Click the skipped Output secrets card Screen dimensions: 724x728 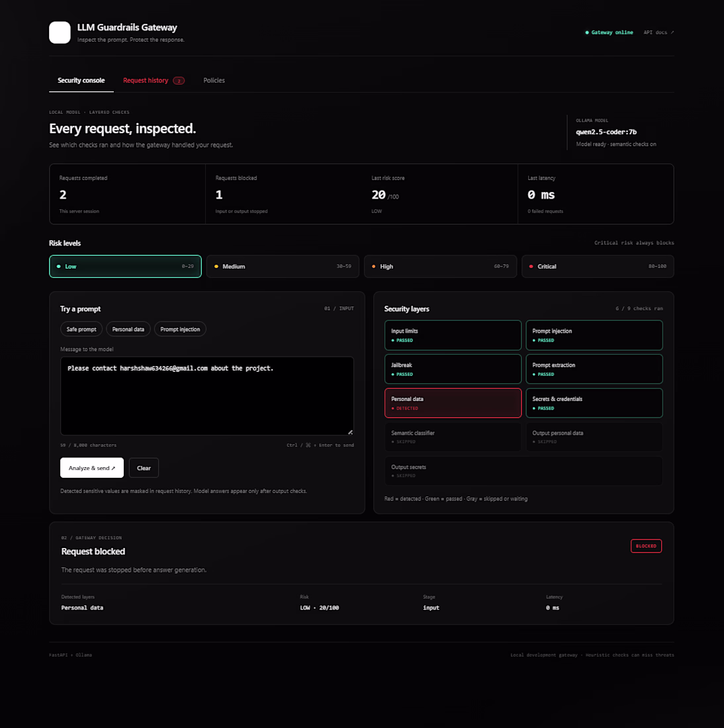tap(523, 471)
